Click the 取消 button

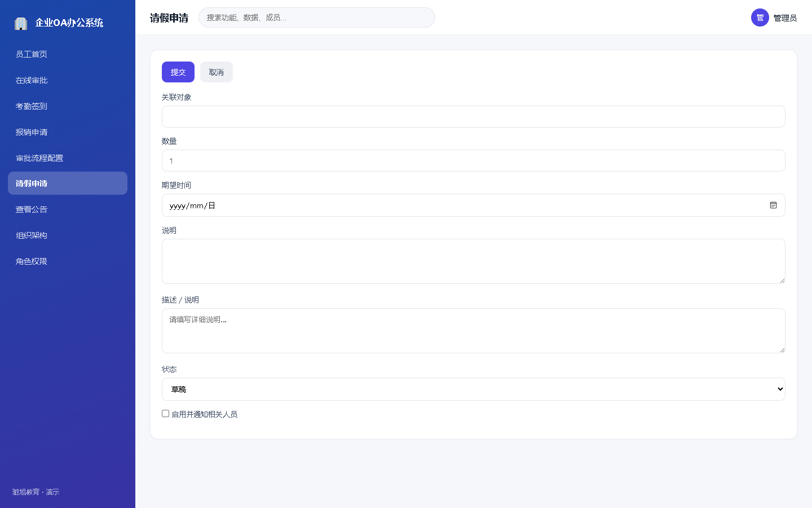pos(217,72)
